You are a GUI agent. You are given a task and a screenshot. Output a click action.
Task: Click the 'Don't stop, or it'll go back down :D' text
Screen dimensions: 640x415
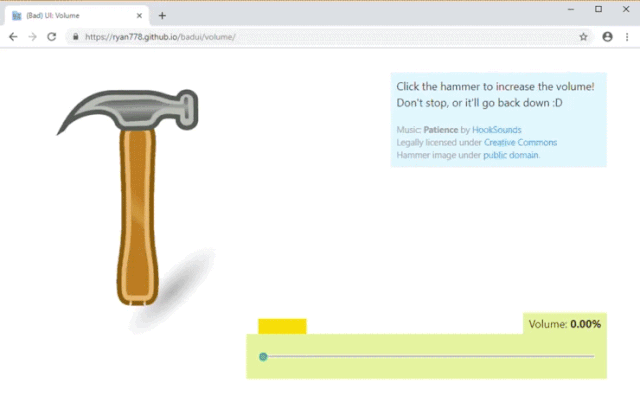[479, 103]
